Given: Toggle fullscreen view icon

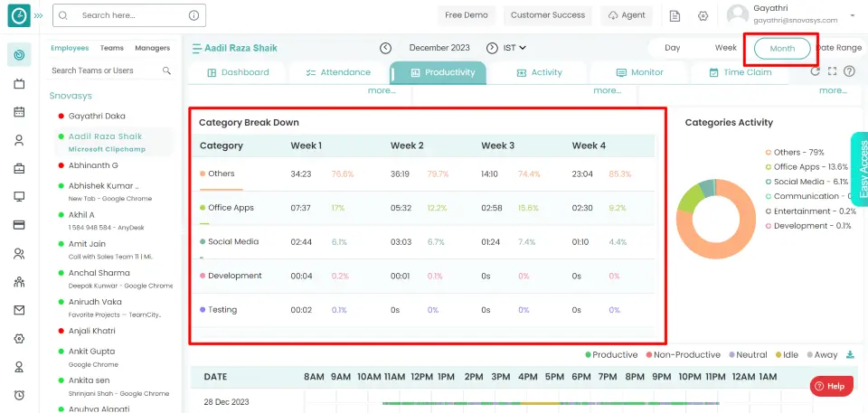Looking at the screenshot, I should [832, 71].
